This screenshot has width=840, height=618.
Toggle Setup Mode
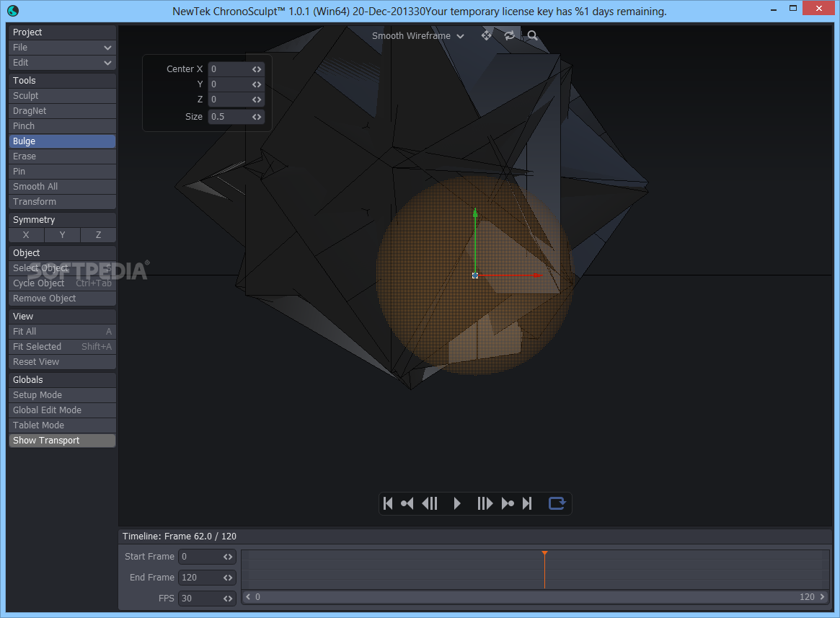(x=62, y=395)
